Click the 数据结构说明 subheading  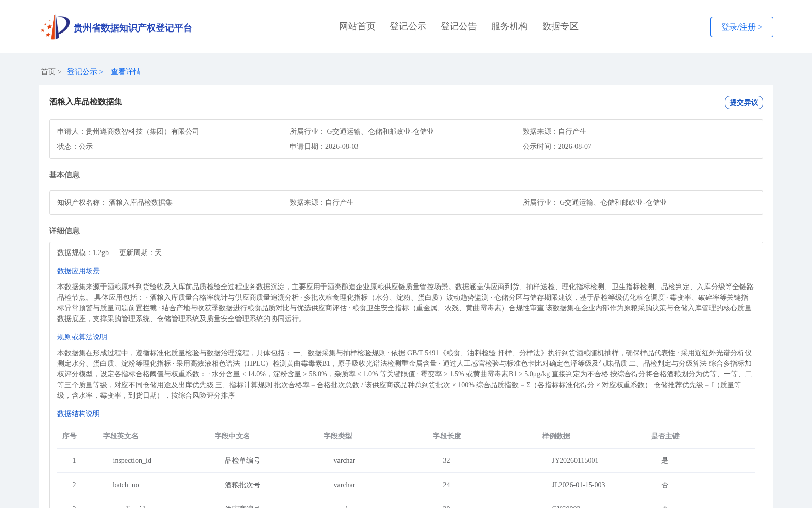coord(79,414)
